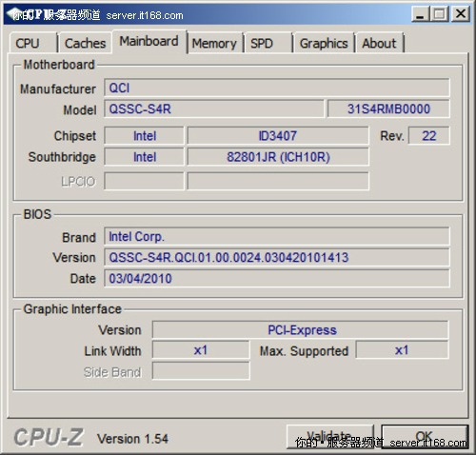Screen dimensions: 476x455
Task: Click the Model field QSSC-S4R
Action: pos(214,109)
